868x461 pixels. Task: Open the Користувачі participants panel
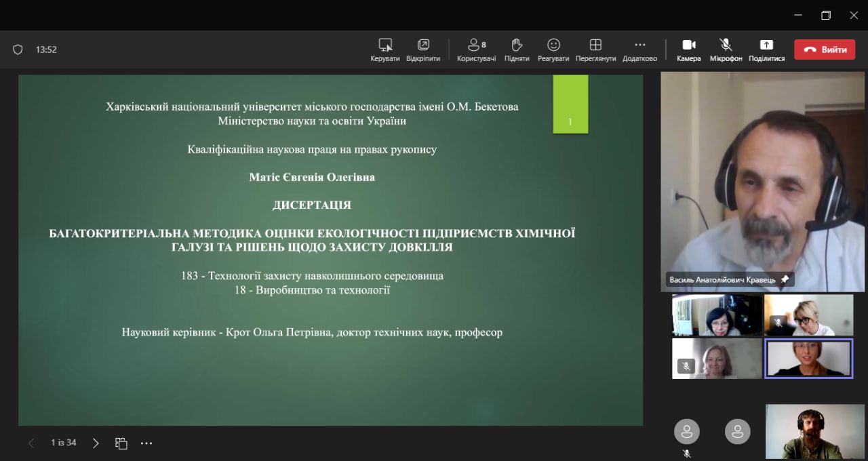tap(476, 45)
